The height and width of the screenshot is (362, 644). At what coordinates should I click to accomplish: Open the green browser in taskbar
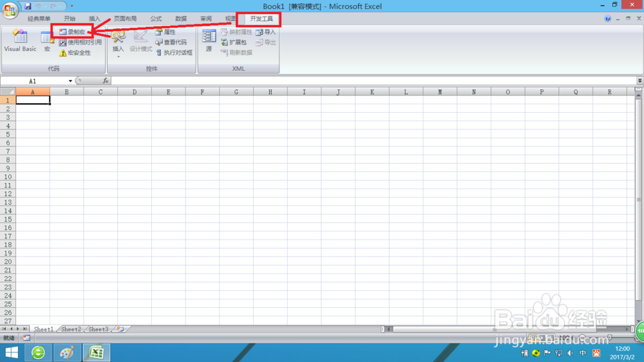[38, 352]
